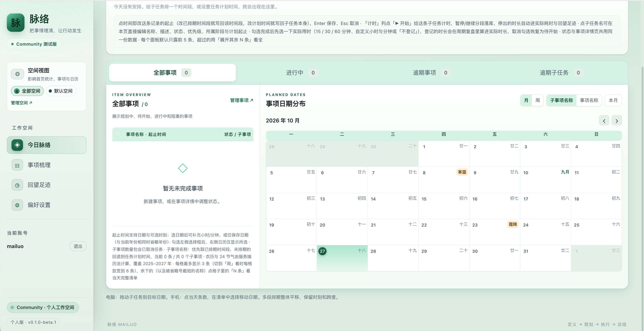Click the mailuo account name
The height and width of the screenshot is (331, 644).
(15, 246)
